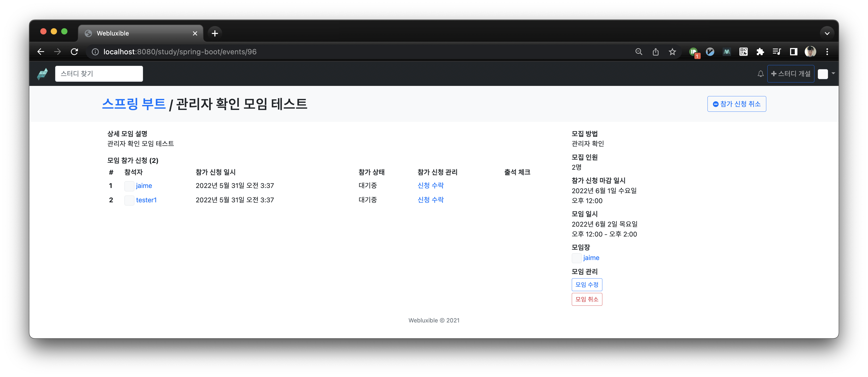
Task: Click the 참가 신청 취소 button
Action: coord(736,104)
